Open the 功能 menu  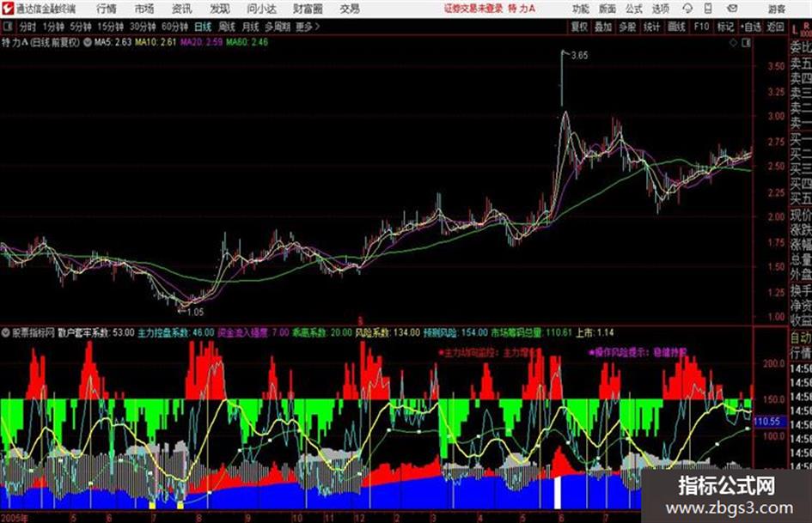[581, 9]
